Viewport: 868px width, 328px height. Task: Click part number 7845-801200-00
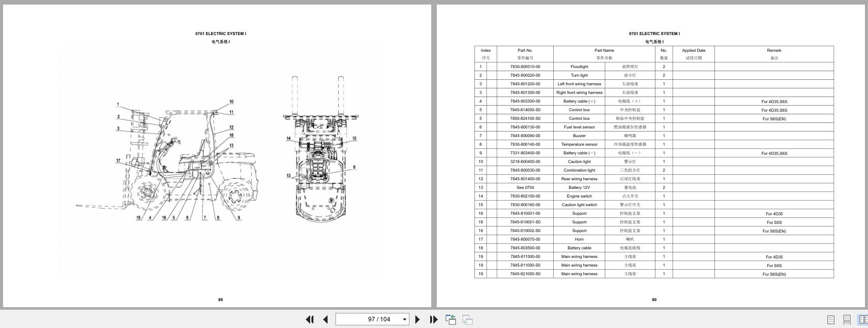(525, 84)
